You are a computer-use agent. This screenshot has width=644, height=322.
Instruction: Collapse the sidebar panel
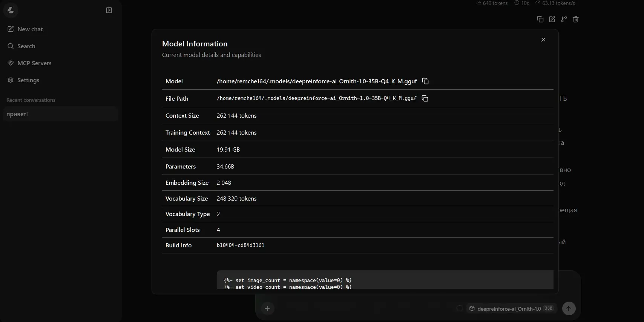(109, 10)
